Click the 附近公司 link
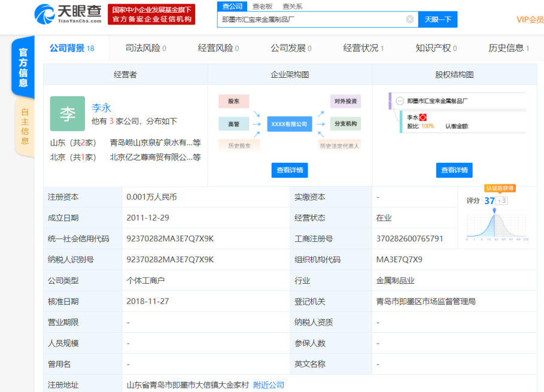This screenshot has height=392, width=544. pos(269,385)
